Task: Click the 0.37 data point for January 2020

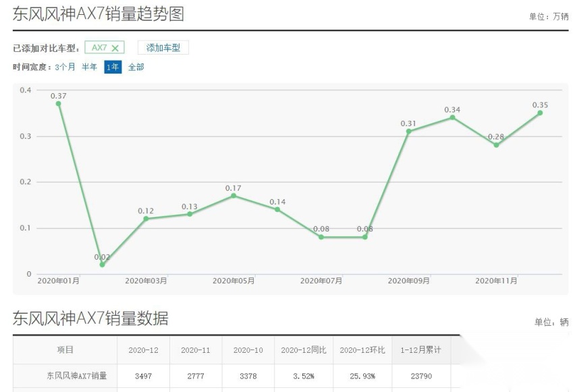Action: click(x=58, y=104)
